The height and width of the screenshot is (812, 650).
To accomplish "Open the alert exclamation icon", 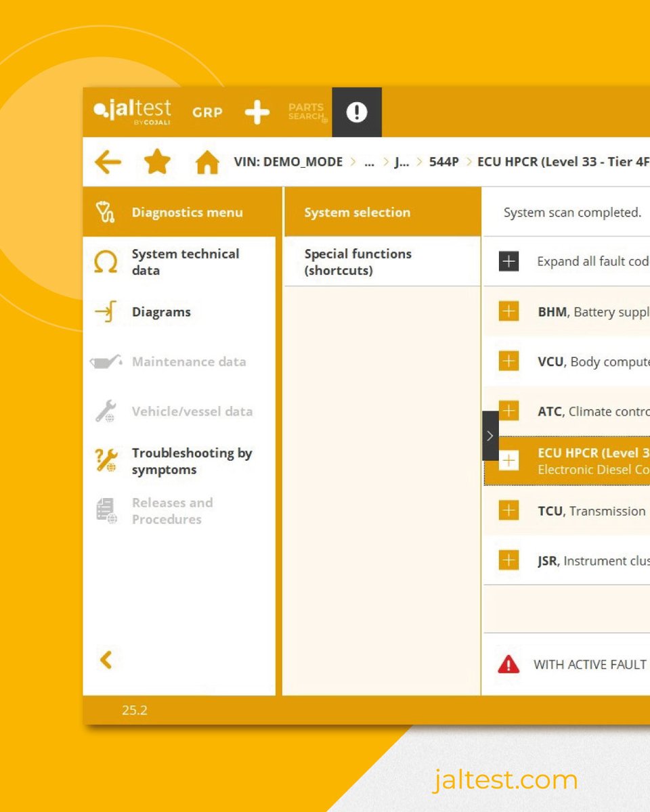I will coord(357,112).
